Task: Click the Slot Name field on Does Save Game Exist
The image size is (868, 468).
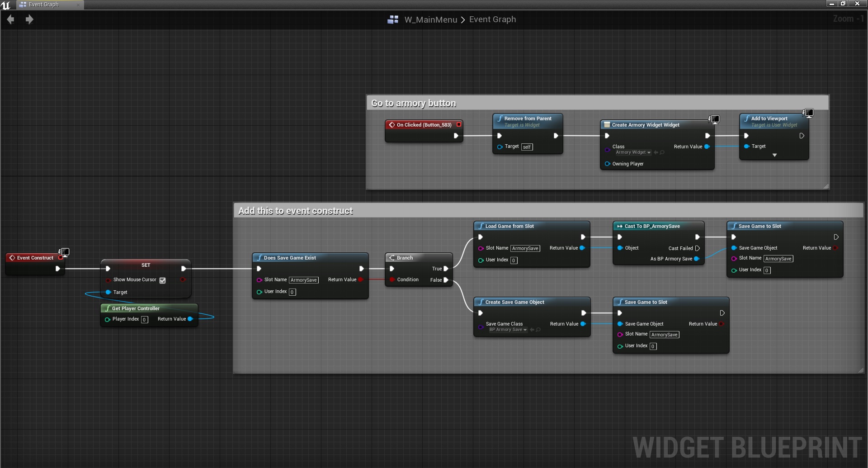Action: pos(303,280)
